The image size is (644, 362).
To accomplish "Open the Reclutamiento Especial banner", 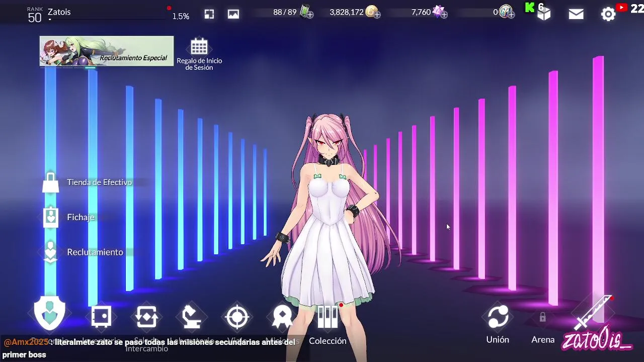I will coord(107,51).
